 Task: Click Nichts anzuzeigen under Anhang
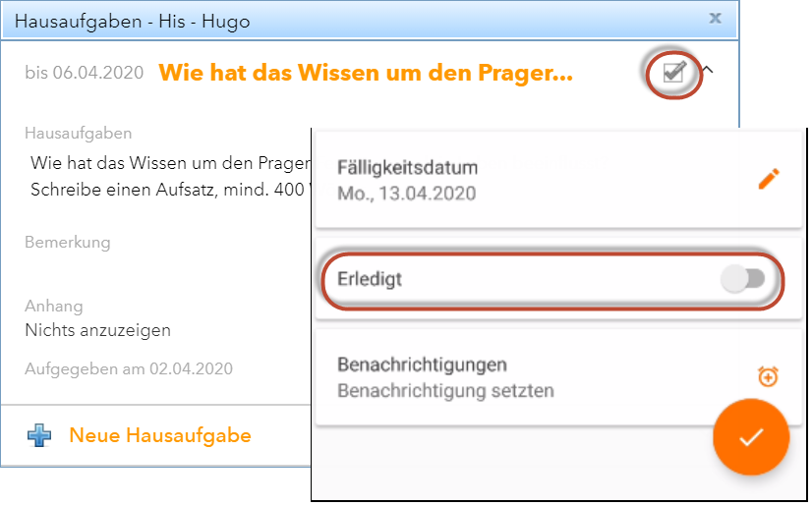tap(98, 330)
